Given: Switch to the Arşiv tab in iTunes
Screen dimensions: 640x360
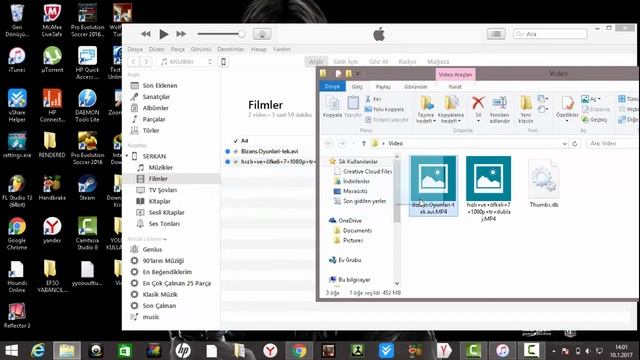Looking at the screenshot, I should click(x=316, y=62).
